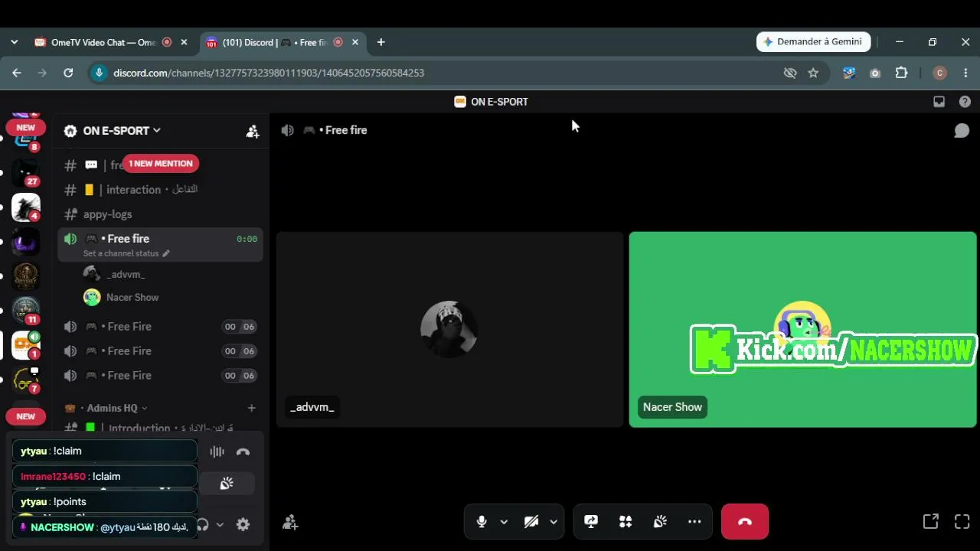Open Chrome extensions puzzle icon
The width and height of the screenshot is (980, 551).
click(x=901, y=73)
